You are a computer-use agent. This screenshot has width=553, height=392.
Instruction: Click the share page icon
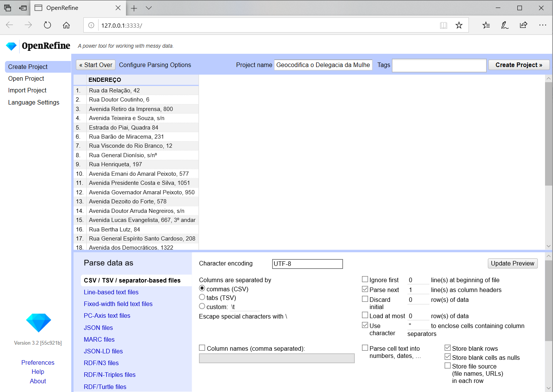523,25
